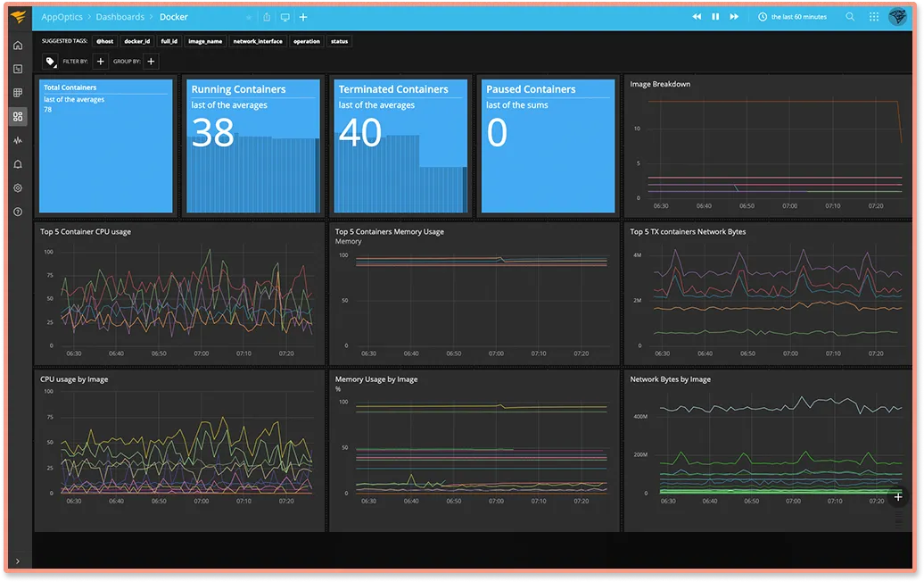Screen dimensions: 924x582
Task: Click the Network Bytes by Image title
Action: (x=670, y=379)
